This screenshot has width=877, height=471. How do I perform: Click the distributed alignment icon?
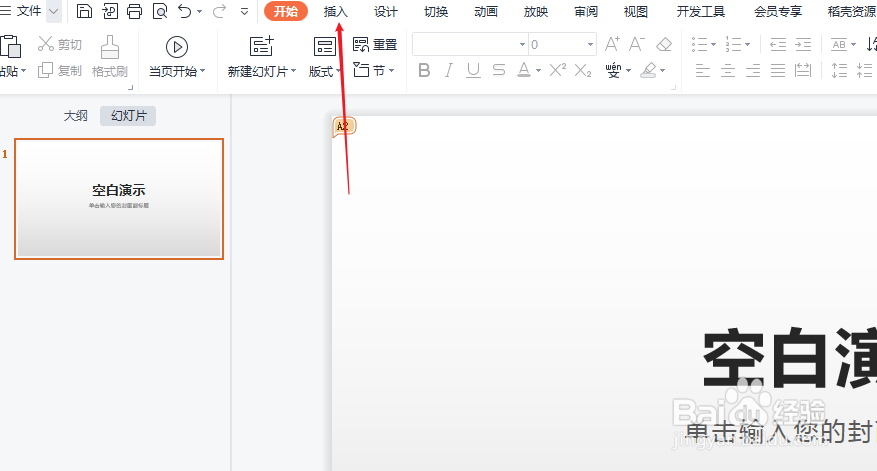click(803, 70)
